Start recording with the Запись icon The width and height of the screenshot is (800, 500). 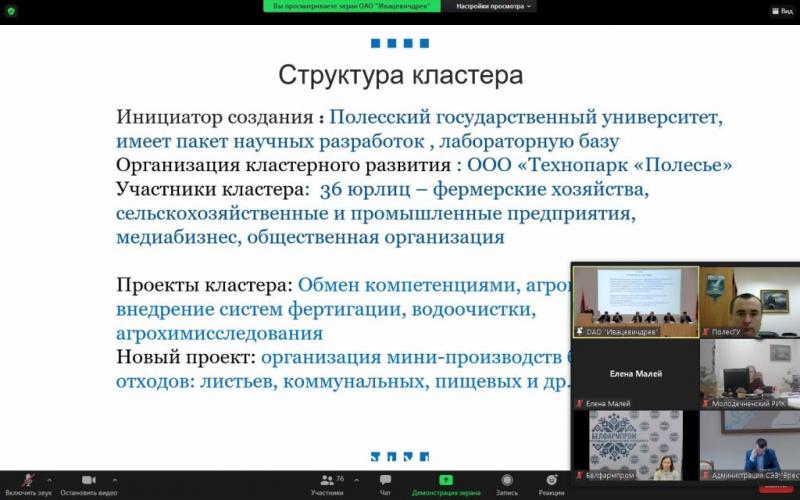(x=507, y=480)
